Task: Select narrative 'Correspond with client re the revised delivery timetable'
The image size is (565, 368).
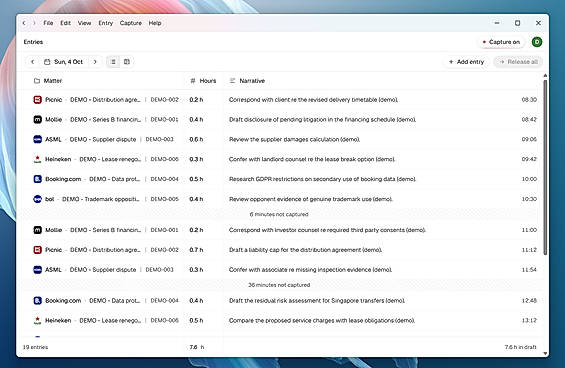Action: point(313,100)
